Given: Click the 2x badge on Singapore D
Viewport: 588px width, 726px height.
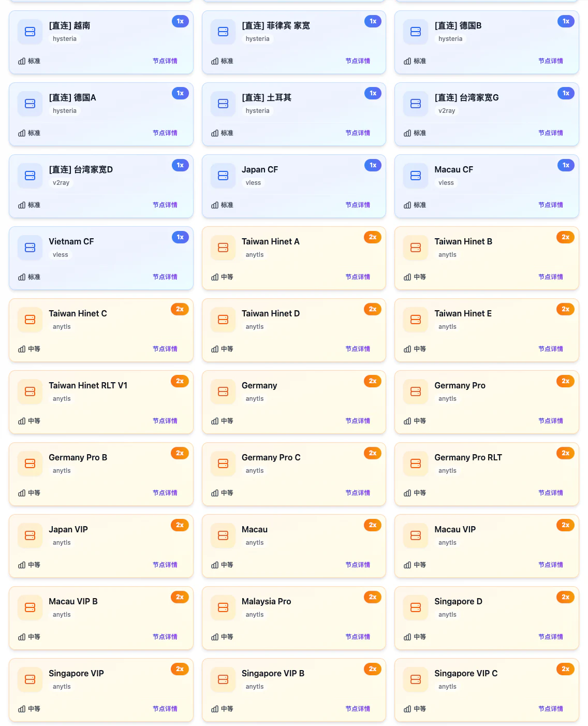Looking at the screenshot, I should pos(566,597).
